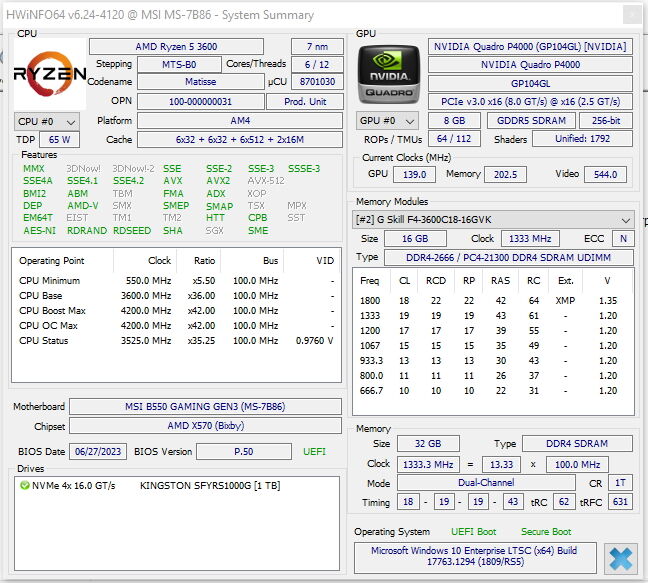Select the CPU Status row

[x=176, y=341]
